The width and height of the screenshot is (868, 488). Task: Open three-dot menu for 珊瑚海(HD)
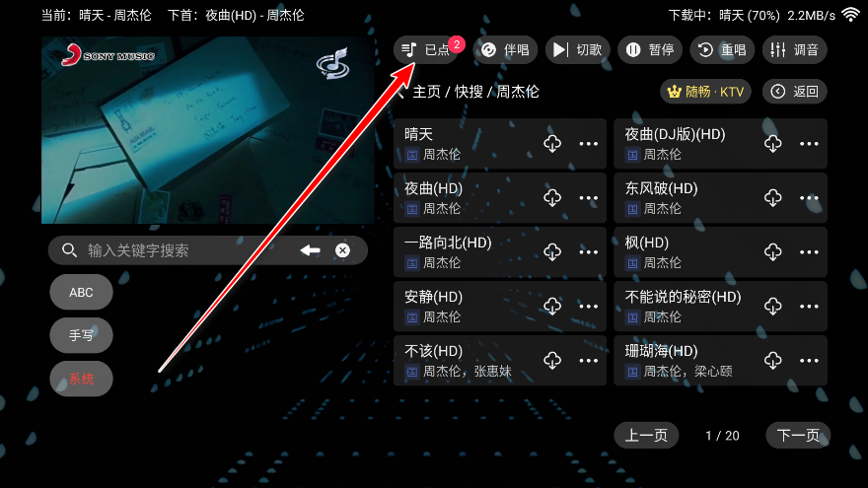(809, 360)
